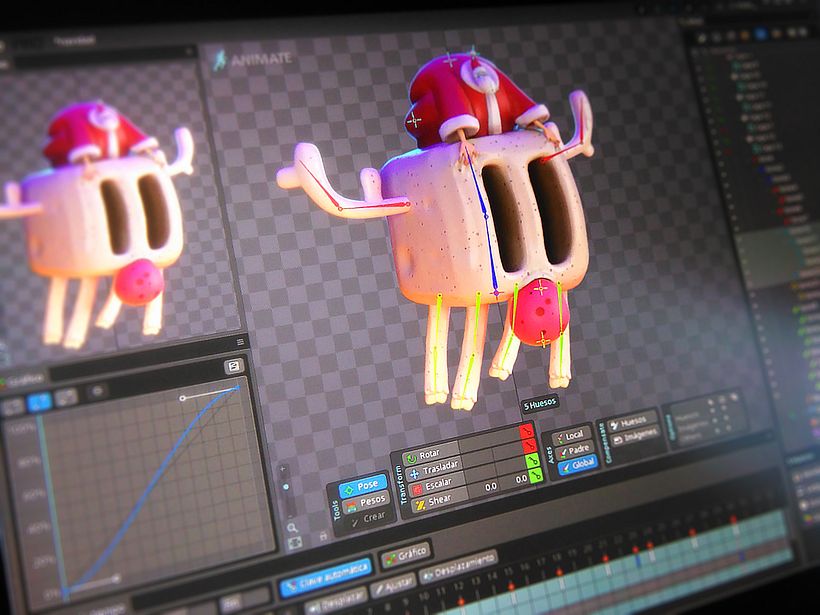The width and height of the screenshot is (820, 615).
Task: Select the curve type icon left of the blue one
Action: (x=13, y=407)
